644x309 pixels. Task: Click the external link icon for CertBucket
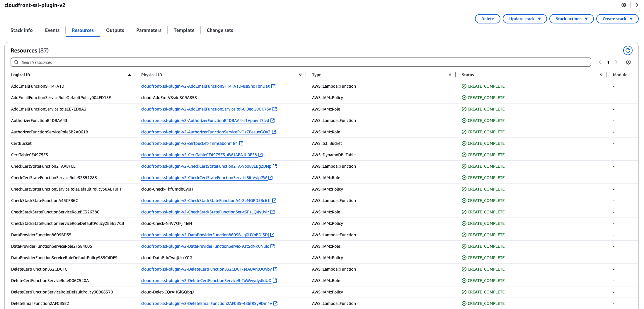click(241, 143)
